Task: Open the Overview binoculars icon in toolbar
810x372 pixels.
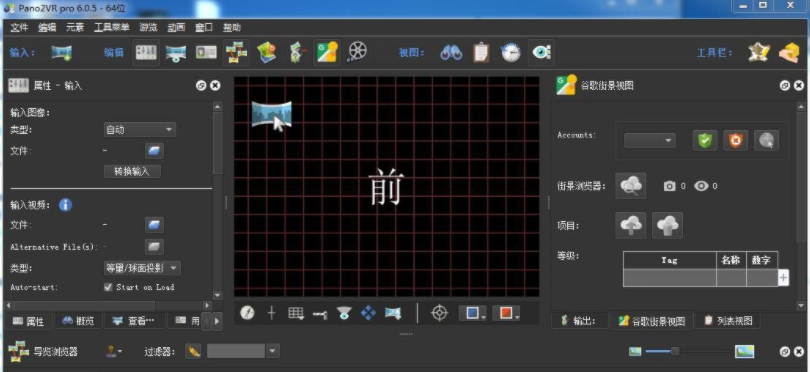Action: click(x=451, y=53)
